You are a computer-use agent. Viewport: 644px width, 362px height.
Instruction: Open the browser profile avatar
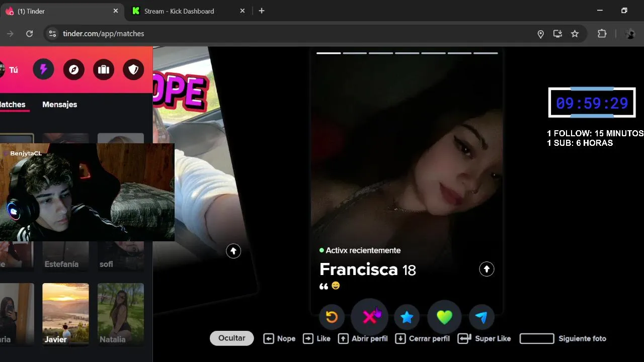[x=630, y=34]
